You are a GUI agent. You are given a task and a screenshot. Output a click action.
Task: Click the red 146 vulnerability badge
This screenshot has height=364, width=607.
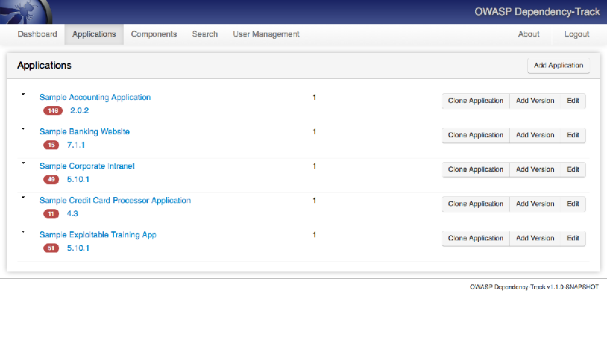[53, 111]
